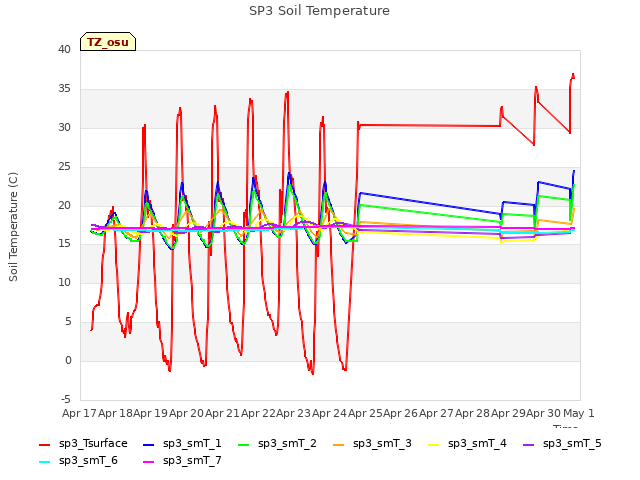Click the 35 y-axis tick label
Viewport: 640px width, 480px height.
coord(64,89)
